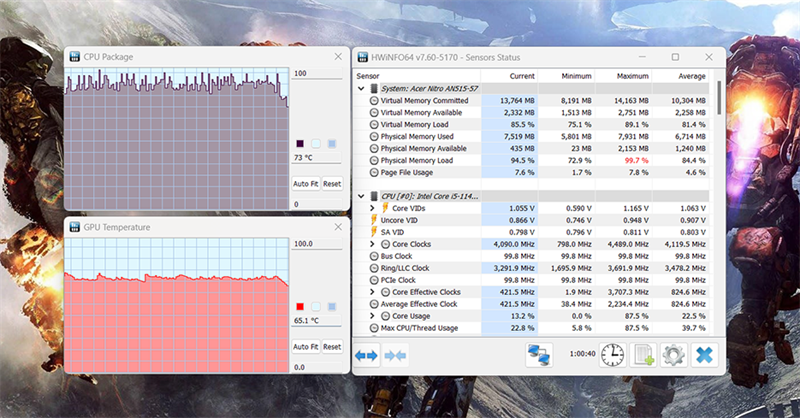Collapse the CPU [#0]: Intel Core group
800x418 pixels.
[x=361, y=196]
